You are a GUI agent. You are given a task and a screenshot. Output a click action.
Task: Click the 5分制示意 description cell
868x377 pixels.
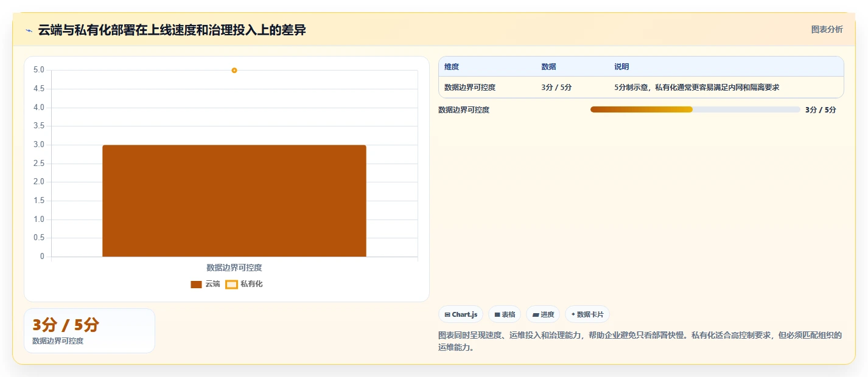click(697, 88)
